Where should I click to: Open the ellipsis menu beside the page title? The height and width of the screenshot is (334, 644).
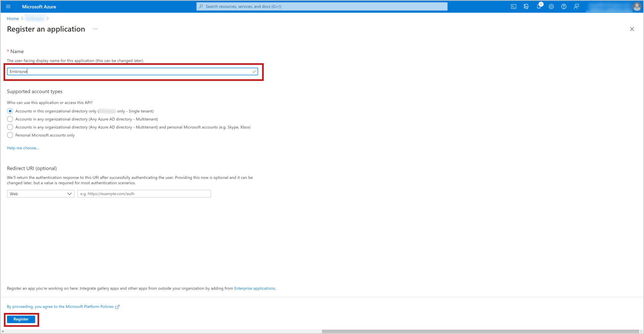pos(95,29)
